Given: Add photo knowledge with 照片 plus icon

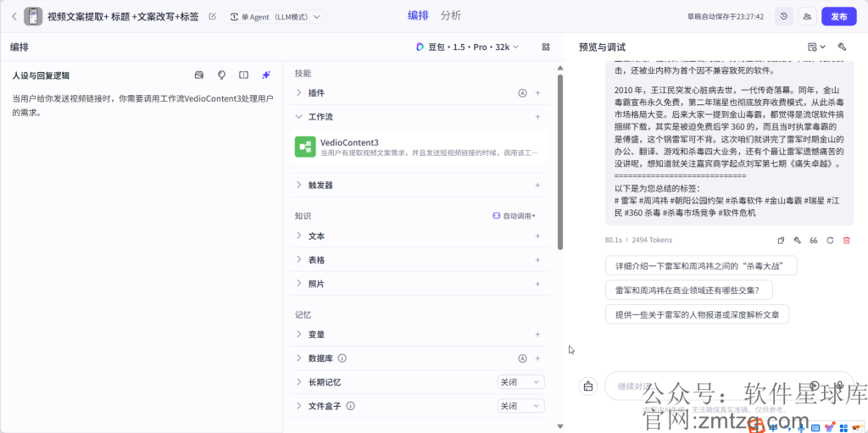Looking at the screenshot, I should pyautogui.click(x=537, y=284).
